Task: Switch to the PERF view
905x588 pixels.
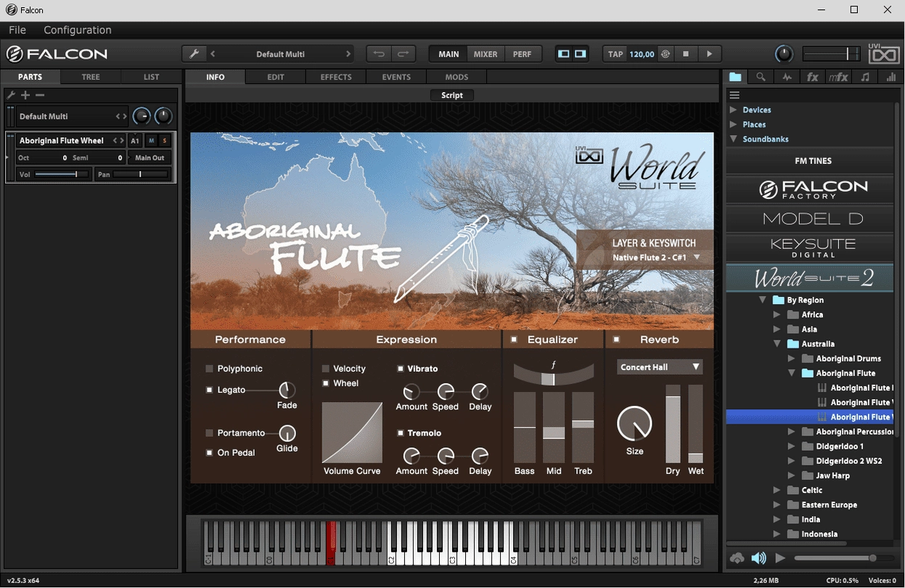Action: click(523, 54)
